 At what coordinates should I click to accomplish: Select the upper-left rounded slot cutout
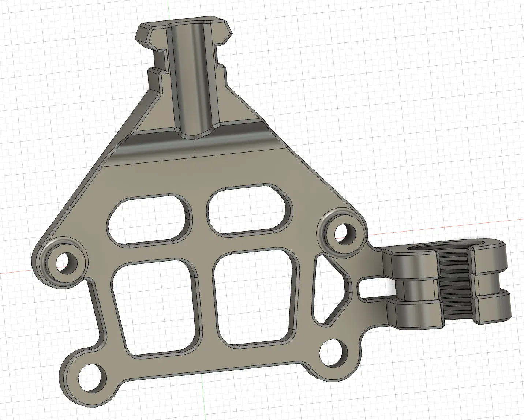[x=149, y=220]
